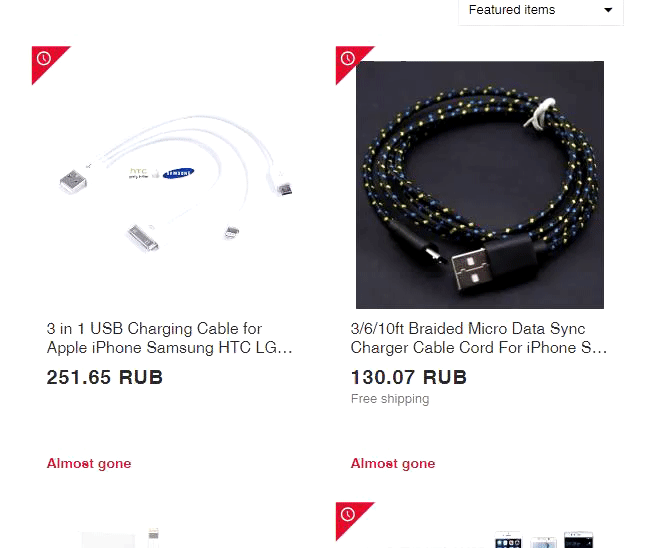Click clock badge on braided cable listing
This screenshot has height=548, width=664.
click(348, 58)
